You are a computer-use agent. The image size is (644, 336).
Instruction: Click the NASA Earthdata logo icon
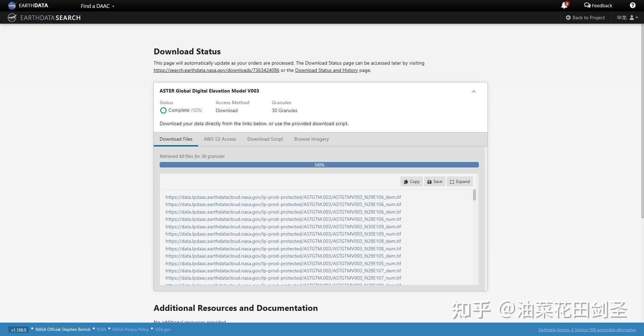(x=12, y=6)
